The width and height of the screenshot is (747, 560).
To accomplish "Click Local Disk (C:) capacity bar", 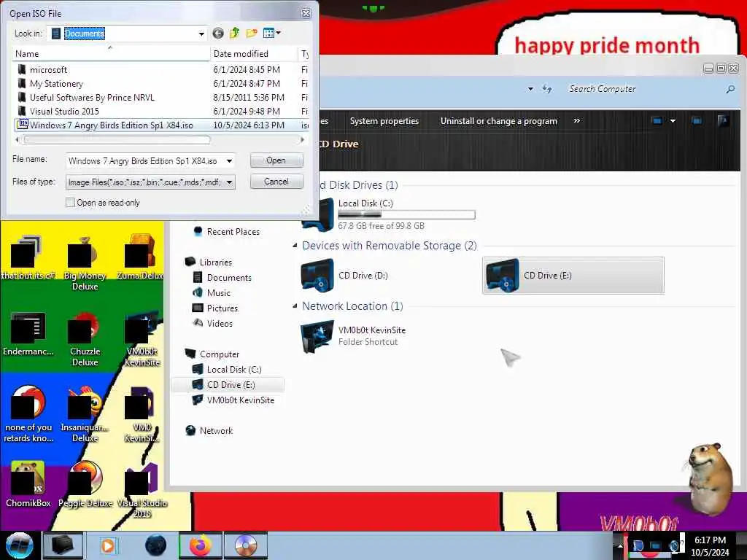I will (406, 215).
